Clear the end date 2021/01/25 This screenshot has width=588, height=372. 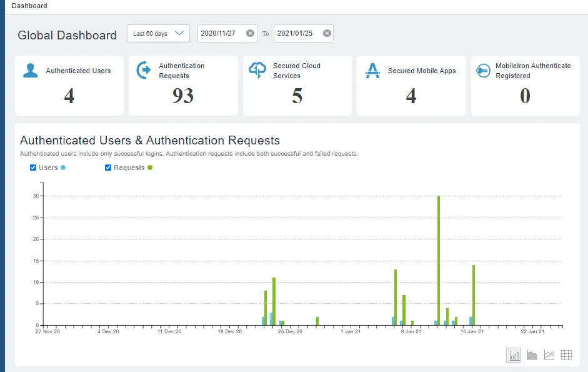(x=327, y=33)
